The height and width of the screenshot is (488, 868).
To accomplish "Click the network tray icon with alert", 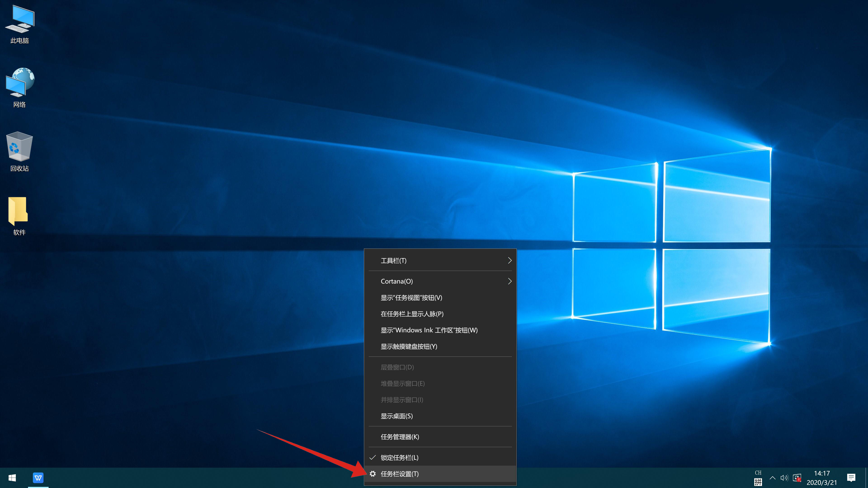I will pyautogui.click(x=797, y=478).
